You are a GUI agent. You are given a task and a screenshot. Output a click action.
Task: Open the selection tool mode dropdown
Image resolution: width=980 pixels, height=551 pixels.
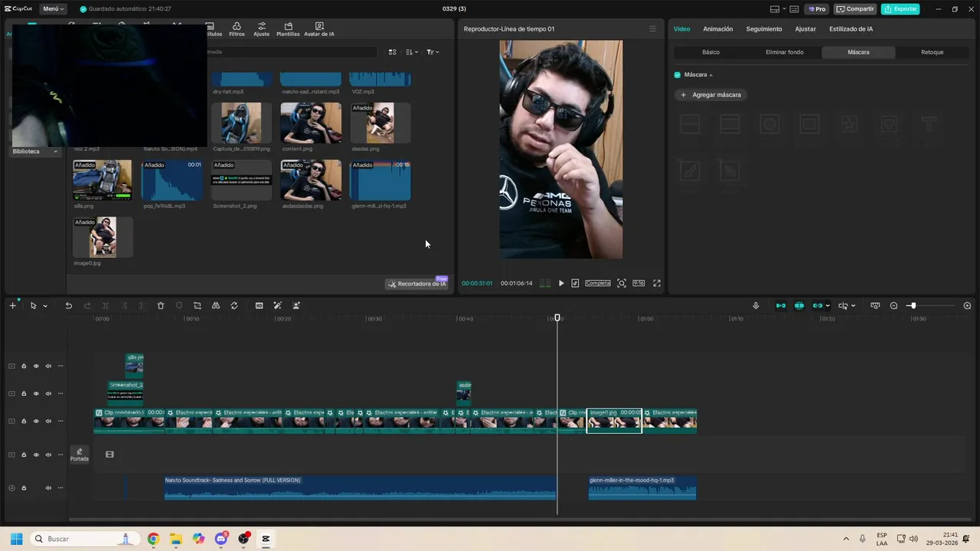[45, 306]
